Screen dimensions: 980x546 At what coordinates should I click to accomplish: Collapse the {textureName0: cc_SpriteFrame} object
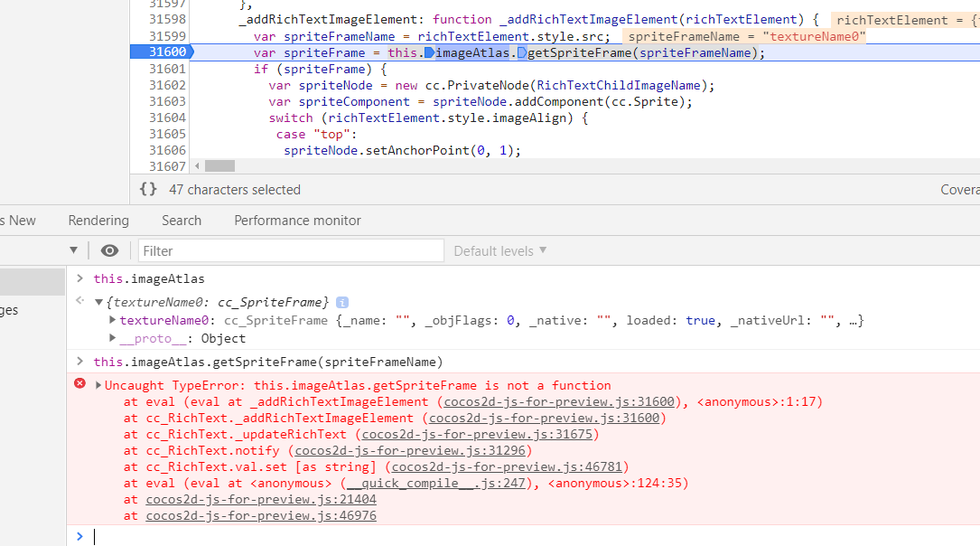coord(98,303)
